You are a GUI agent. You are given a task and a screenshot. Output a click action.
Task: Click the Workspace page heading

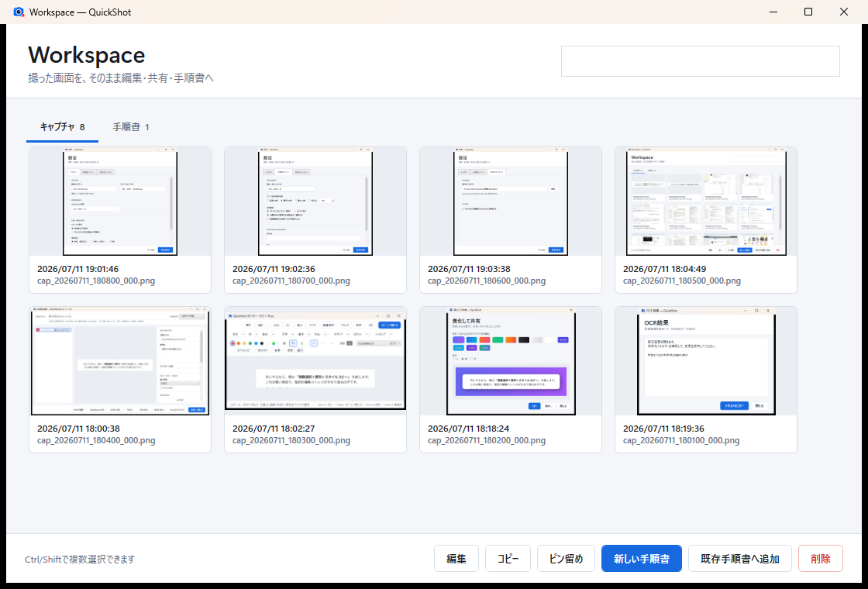coord(86,55)
